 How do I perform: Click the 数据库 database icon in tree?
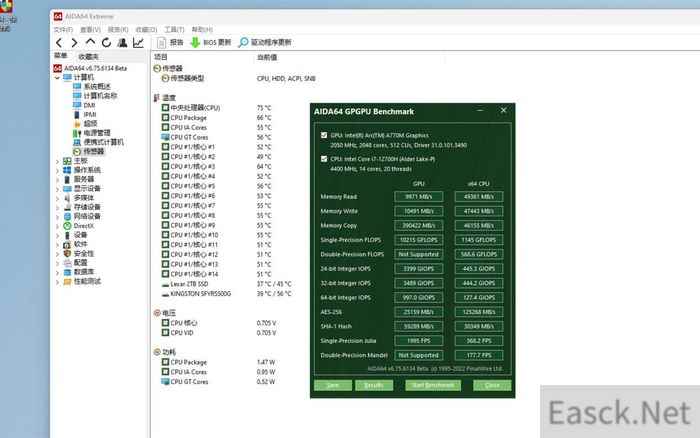(67, 272)
